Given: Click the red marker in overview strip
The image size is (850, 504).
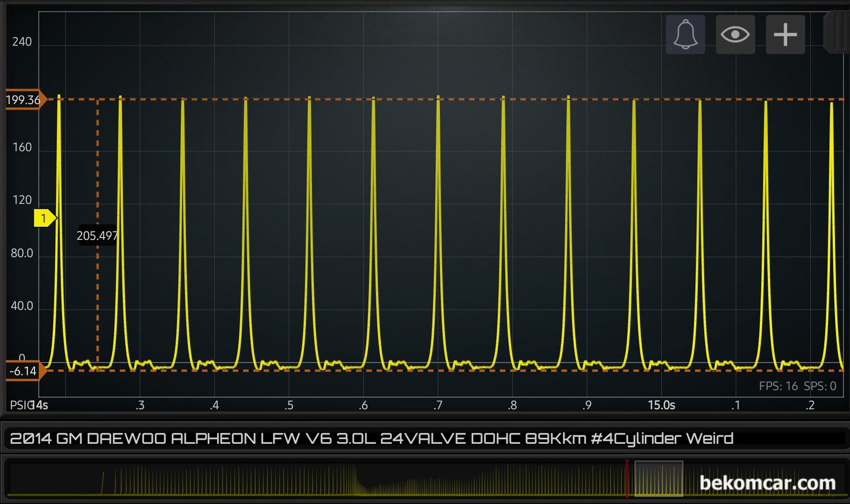Looking at the screenshot, I should coord(627,478).
